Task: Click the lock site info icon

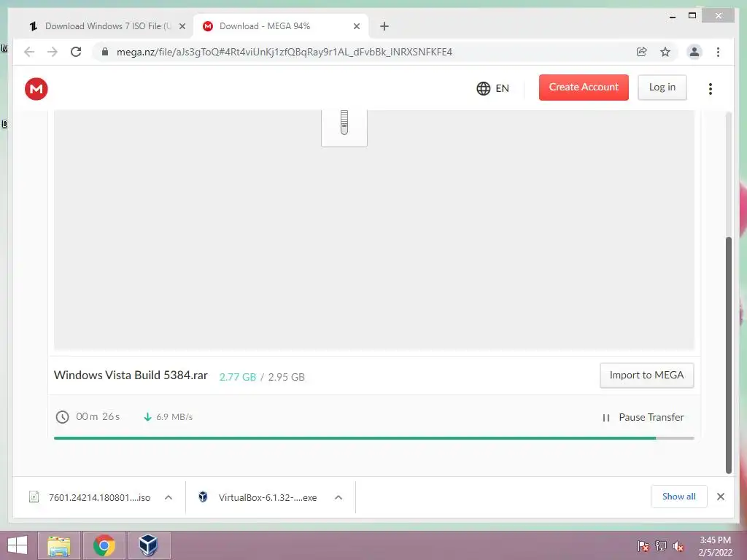Action: coord(105,52)
